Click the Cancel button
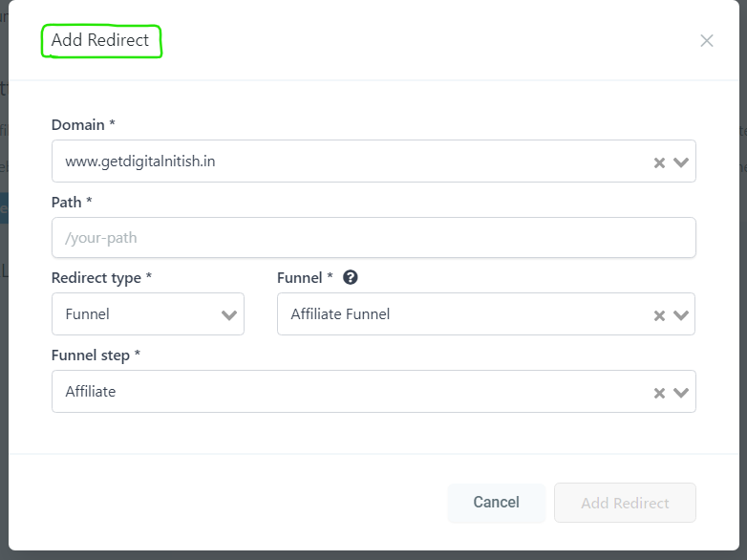The width and height of the screenshot is (747, 560). pyautogui.click(x=496, y=503)
